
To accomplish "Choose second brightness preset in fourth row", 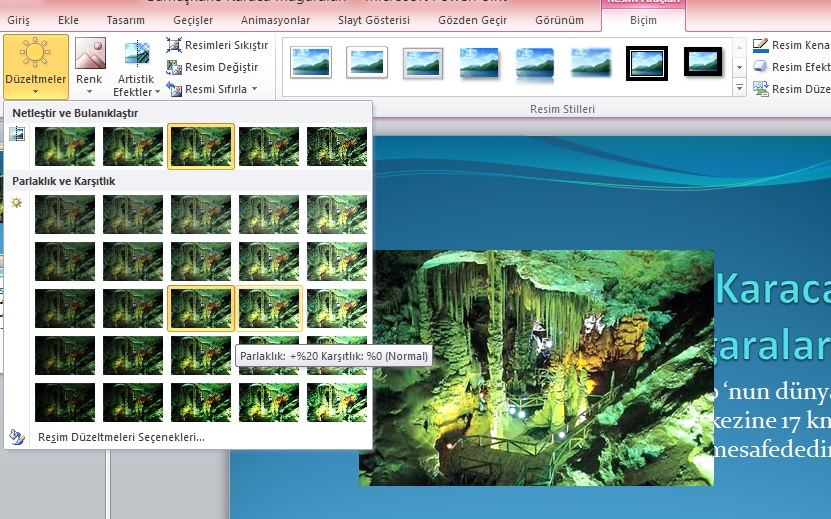I will point(132,355).
